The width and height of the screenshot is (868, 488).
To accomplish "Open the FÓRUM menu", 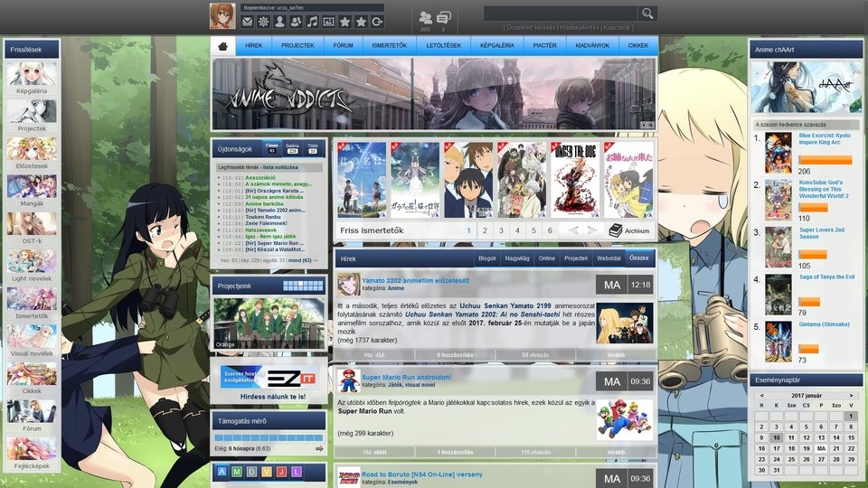I will (344, 46).
